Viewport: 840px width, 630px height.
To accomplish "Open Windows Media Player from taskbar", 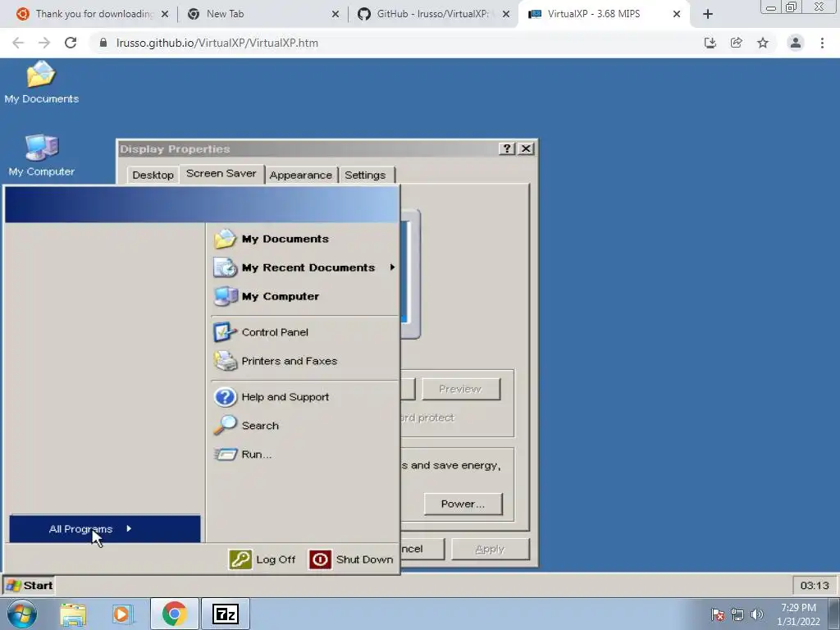I will 123,614.
